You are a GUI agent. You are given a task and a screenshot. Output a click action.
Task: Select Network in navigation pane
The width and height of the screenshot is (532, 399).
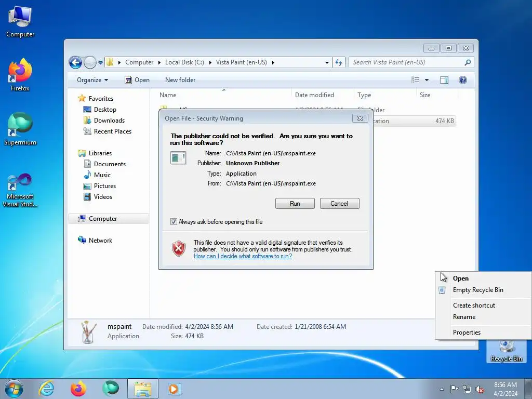[x=100, y=240]
